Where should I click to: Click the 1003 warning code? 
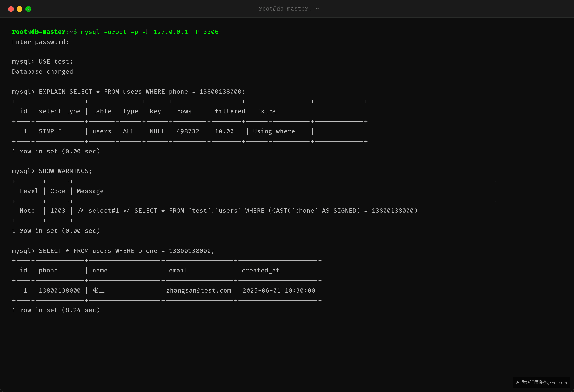(x=58, y=211)
